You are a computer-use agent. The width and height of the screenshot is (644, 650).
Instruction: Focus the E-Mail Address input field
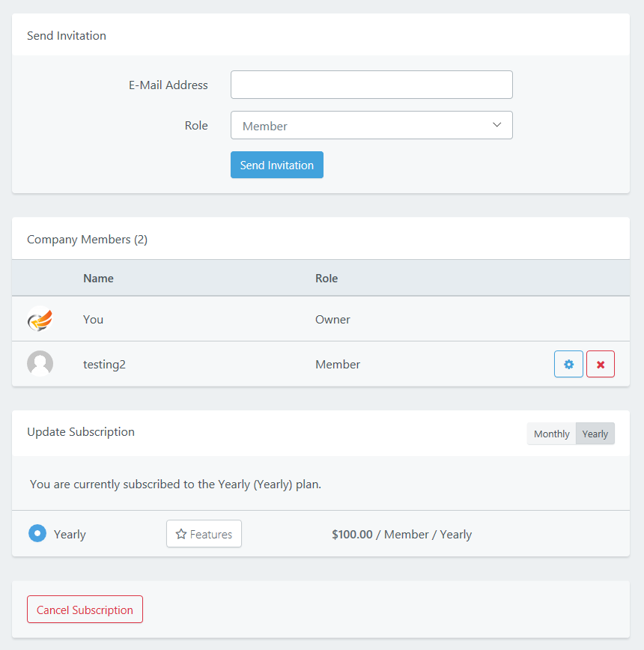[x=371, y=85]
